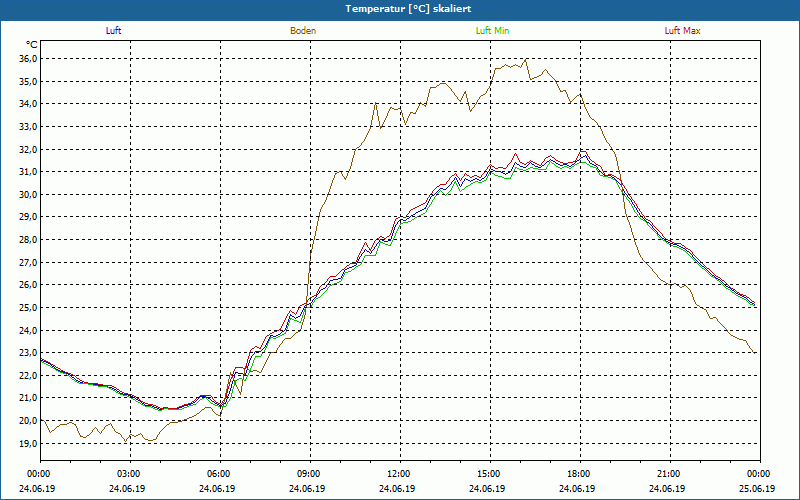Image resolution: width=800 pixels, height=500 pixels.
Task: Click the '°C' unit label on the axis
Action: tap(32, 44)
